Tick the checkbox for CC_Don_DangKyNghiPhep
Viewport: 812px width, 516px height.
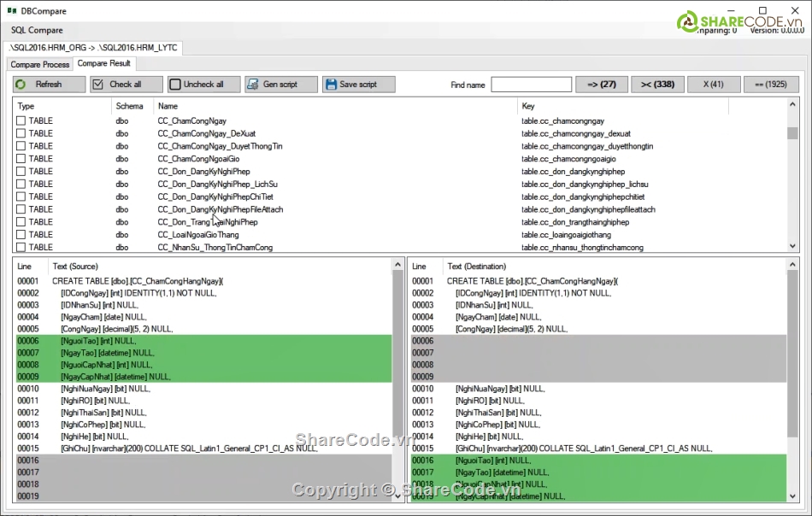point(21,172)
